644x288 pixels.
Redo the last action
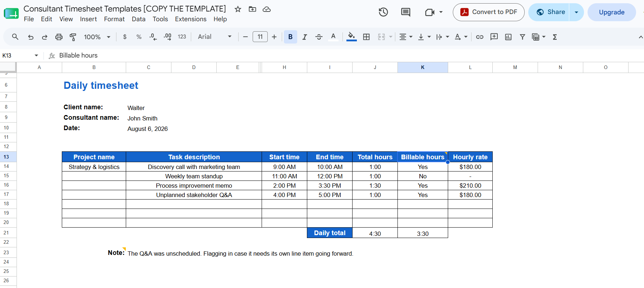click(x=45, y=37)
